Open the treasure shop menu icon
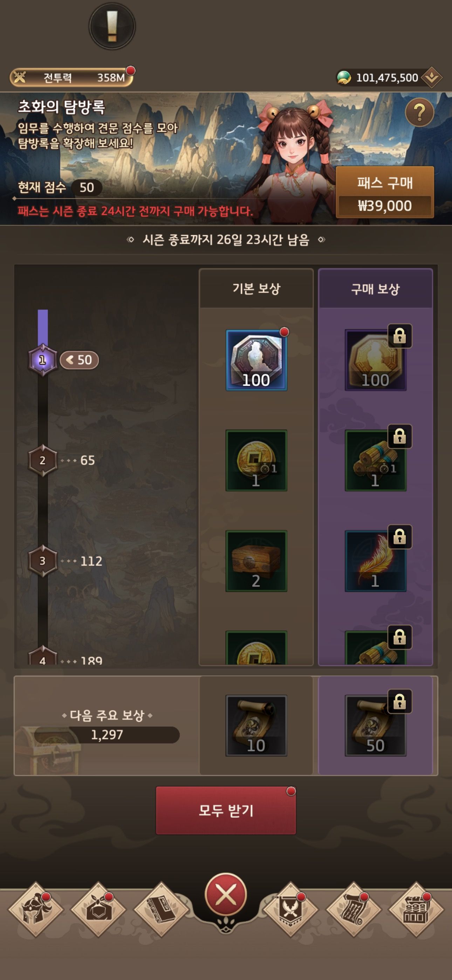452x980 pixels. [x=416, y=910]
